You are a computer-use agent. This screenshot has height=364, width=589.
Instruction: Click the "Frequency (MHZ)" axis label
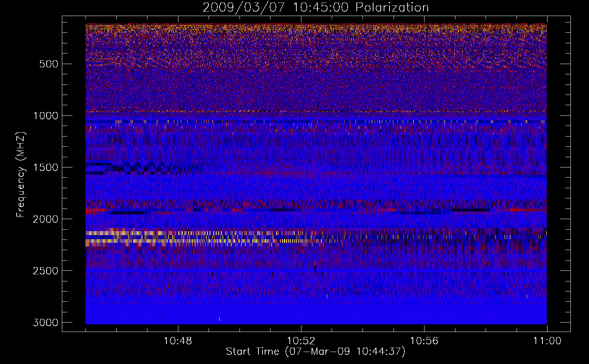pos(21,175)
